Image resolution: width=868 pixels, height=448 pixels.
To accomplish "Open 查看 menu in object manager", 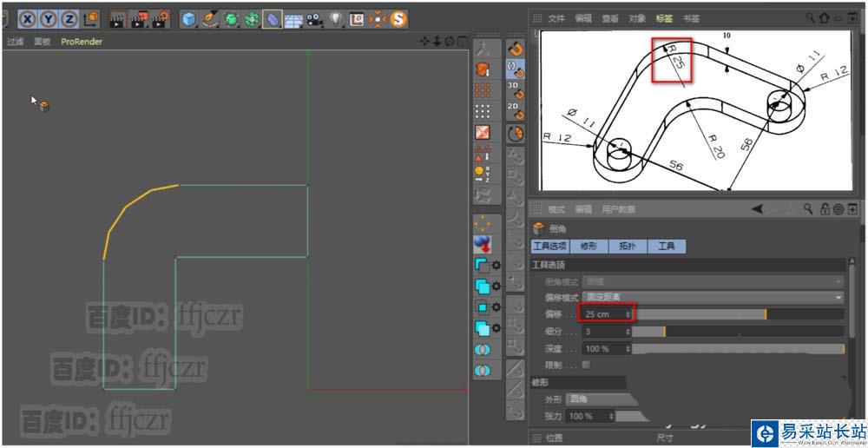I will 610,18.
